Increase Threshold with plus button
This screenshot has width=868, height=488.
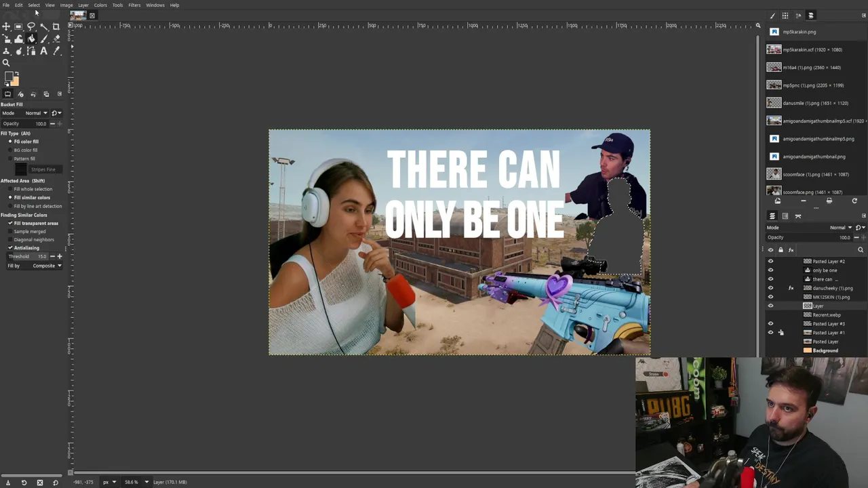59,257
